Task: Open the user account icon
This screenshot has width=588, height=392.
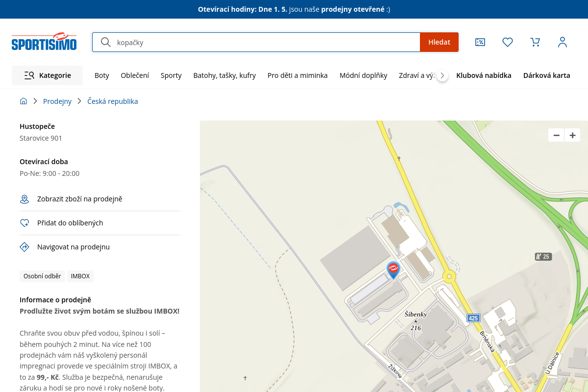Action: tap(563, 42)
